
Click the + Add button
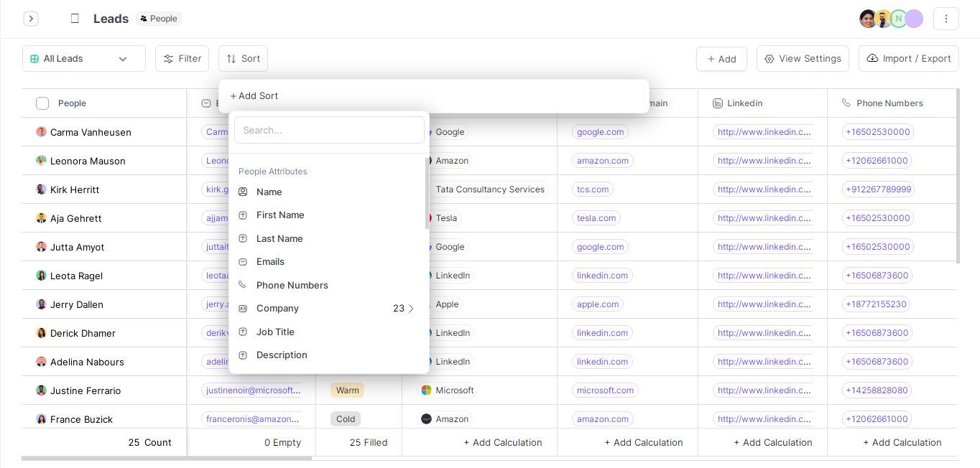tap(721, 59)
